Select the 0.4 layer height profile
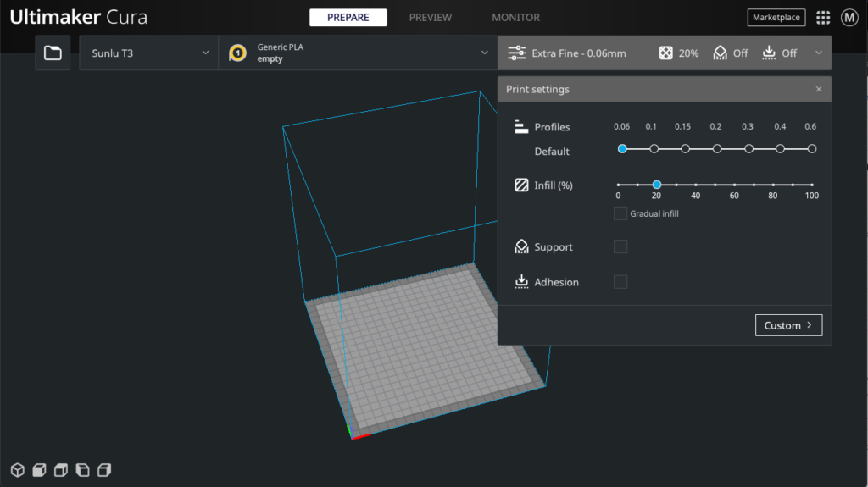 point(780,149)
